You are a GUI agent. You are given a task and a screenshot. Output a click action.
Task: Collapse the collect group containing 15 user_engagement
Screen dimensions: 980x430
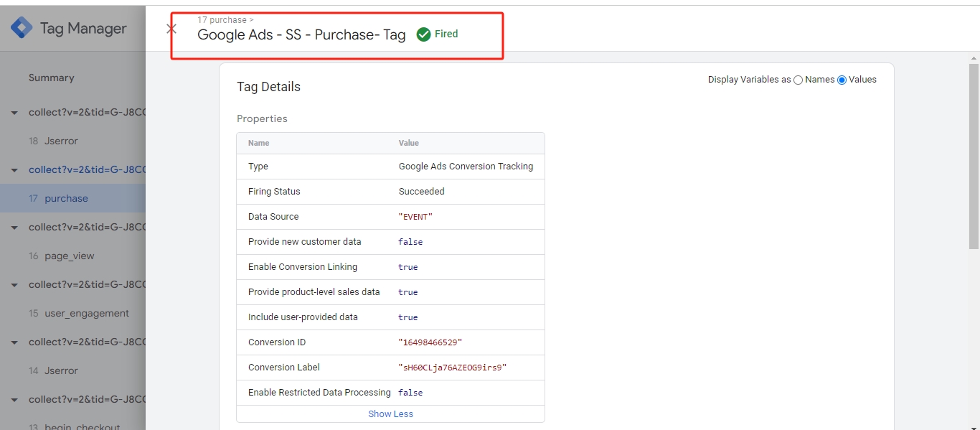coord(14,285)
